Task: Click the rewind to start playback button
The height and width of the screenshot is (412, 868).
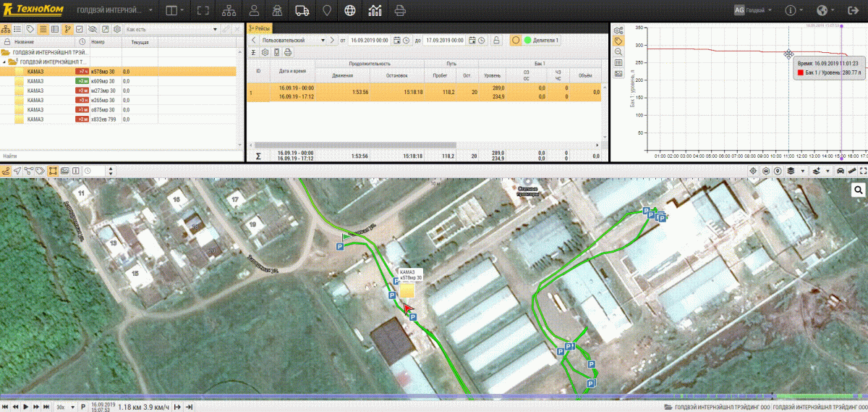Action: point(6,407)
